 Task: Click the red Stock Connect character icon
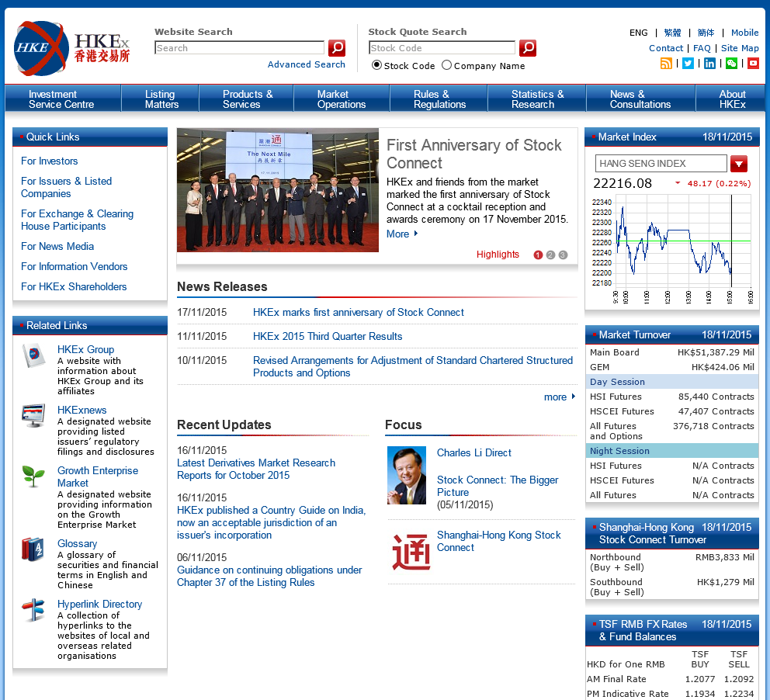pyautogui.click(x=411, y=552)
